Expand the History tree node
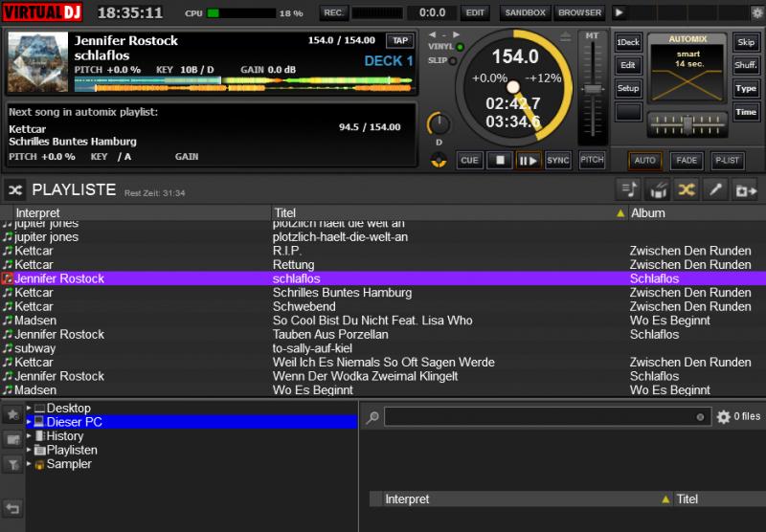766x532 pixels. click(29, 435)
